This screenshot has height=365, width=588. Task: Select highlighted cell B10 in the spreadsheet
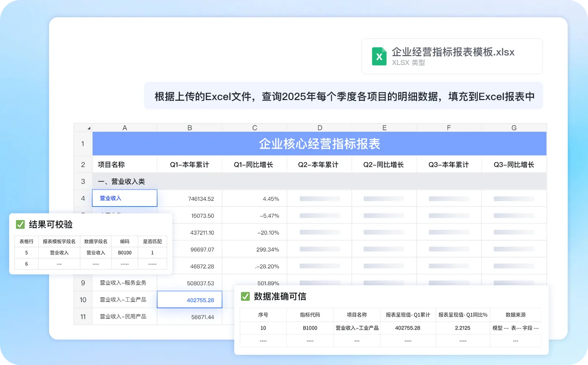(189, 299)
